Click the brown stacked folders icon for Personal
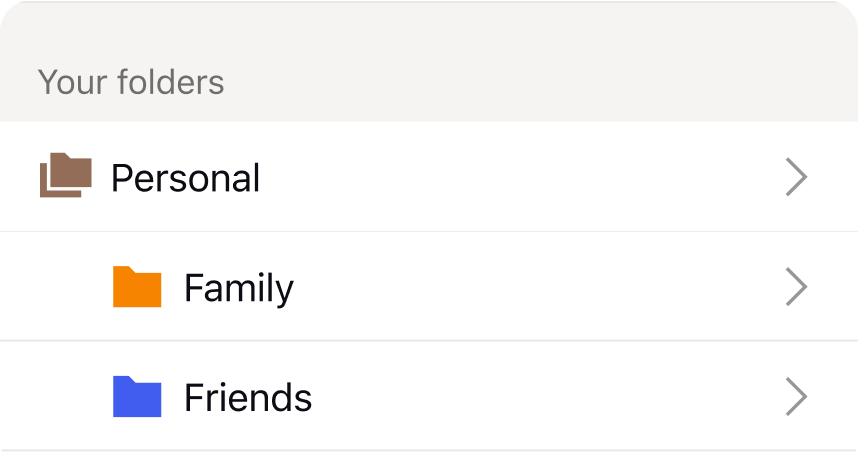 point(66,175)
